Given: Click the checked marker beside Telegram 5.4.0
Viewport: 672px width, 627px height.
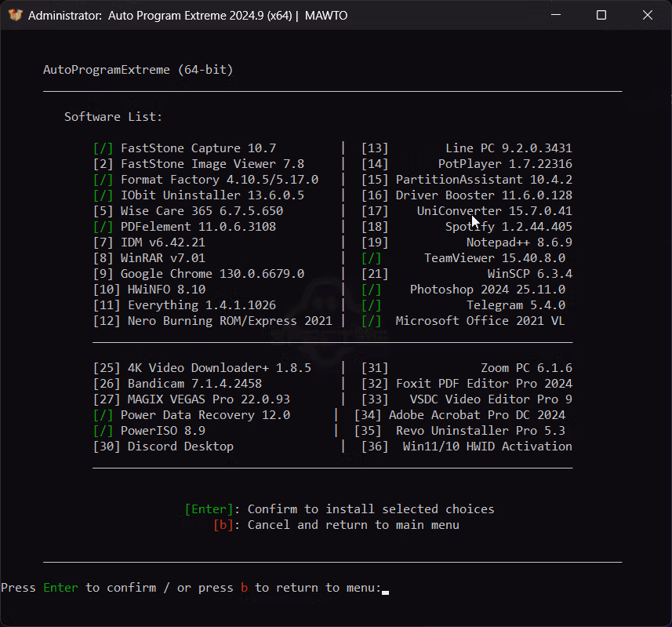Looking at the screenshot, I should 371,305.
